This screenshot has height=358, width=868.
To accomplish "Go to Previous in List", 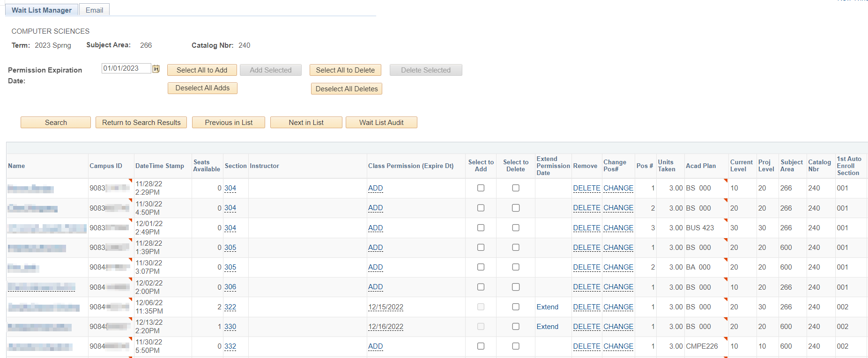I will click(229, 123).
